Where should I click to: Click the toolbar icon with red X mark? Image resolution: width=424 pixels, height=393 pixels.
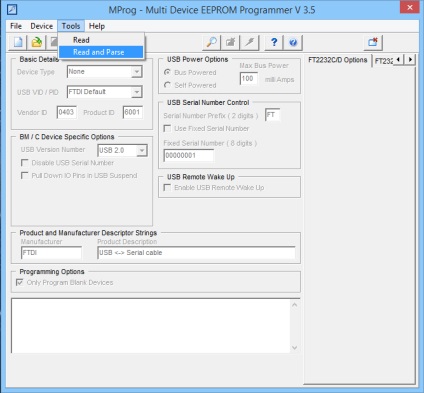pyautogui.click(x=373, y=42)
